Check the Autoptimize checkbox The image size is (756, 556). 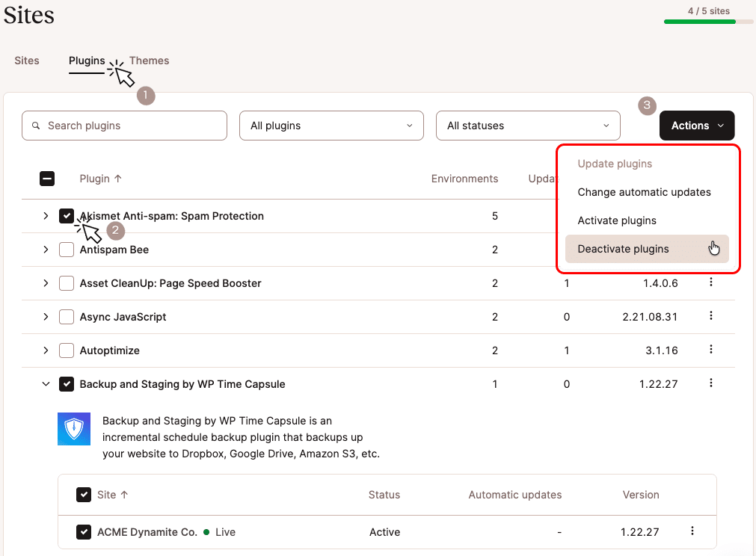tap(66, 350)
